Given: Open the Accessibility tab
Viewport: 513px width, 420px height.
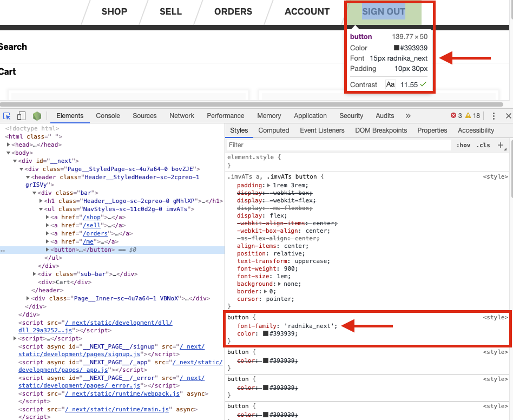Looking at the screenshot, I should [x=476, y=130].
